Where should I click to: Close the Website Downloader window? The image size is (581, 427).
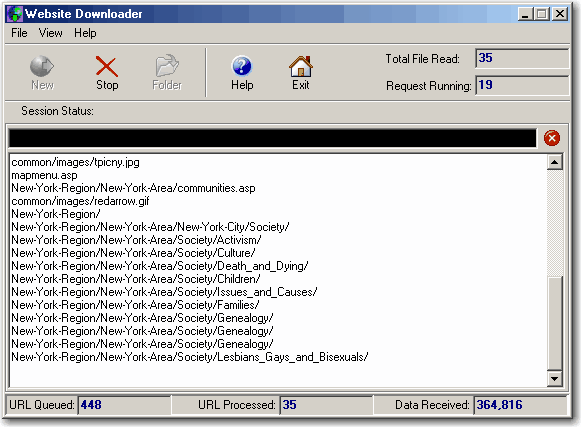pos(560,14)
